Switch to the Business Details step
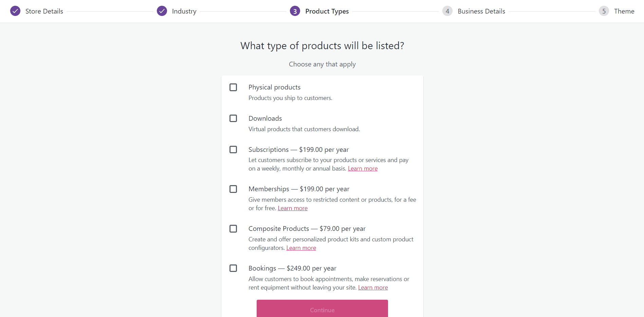644x317 pixels. coord(481,11)
